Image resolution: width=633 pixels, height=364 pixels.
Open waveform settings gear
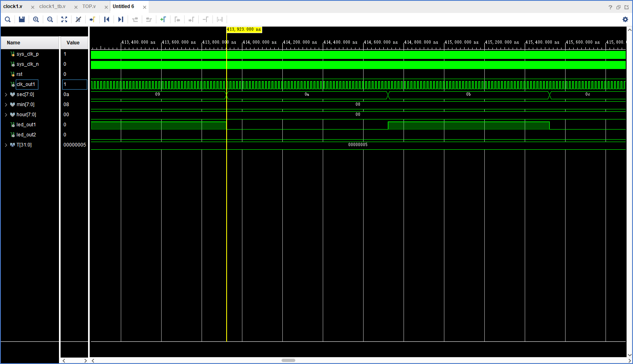coord(625,19)
